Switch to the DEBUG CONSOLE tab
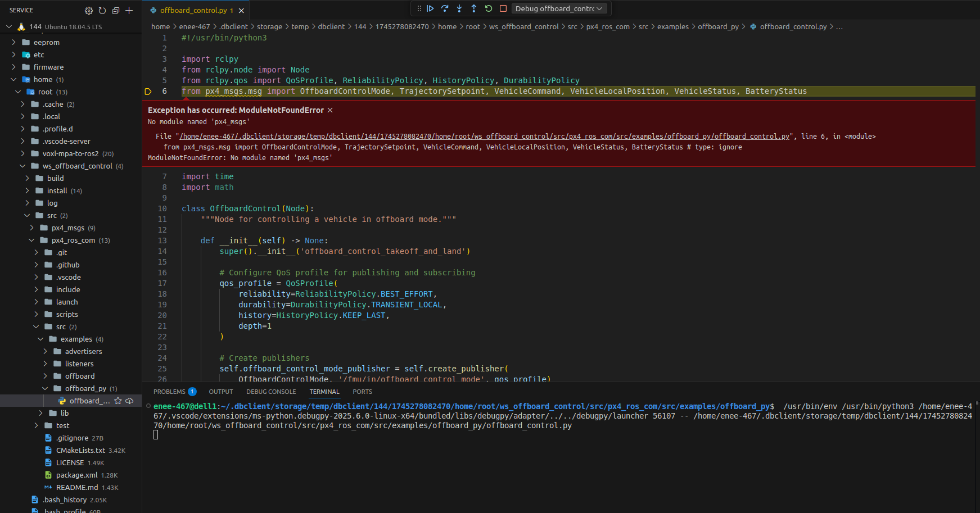980x513 pixels. click(x=271, y=392)
